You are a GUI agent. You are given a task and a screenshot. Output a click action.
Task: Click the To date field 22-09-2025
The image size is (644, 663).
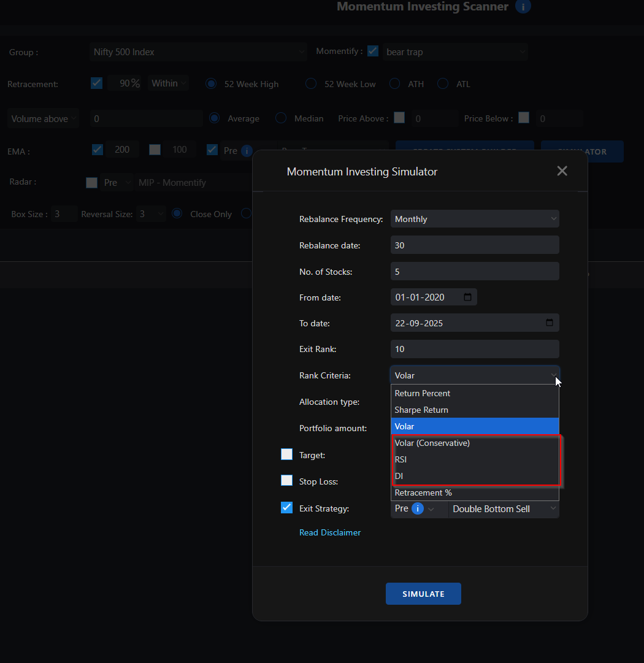click(475, 323)
